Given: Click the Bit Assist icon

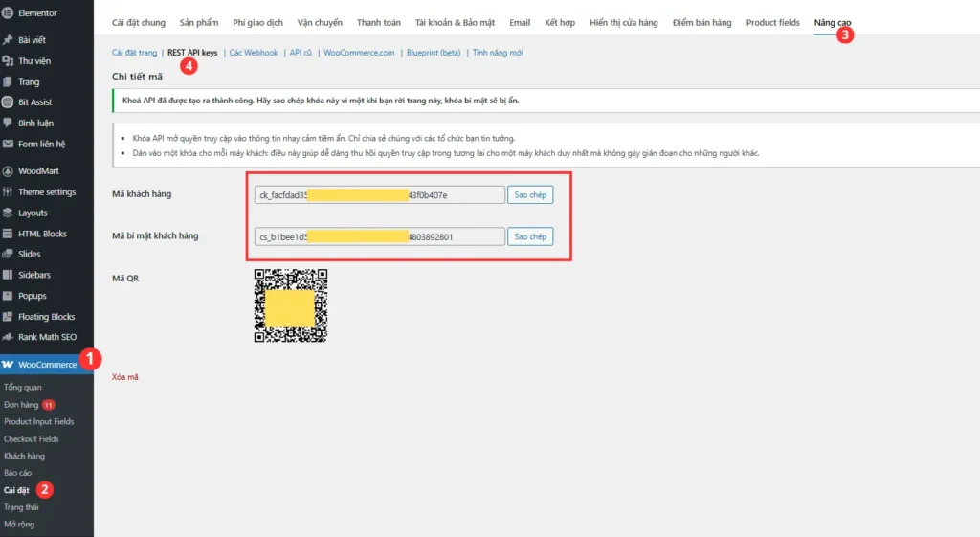Looking at the screenshot, I should [8, 101].
